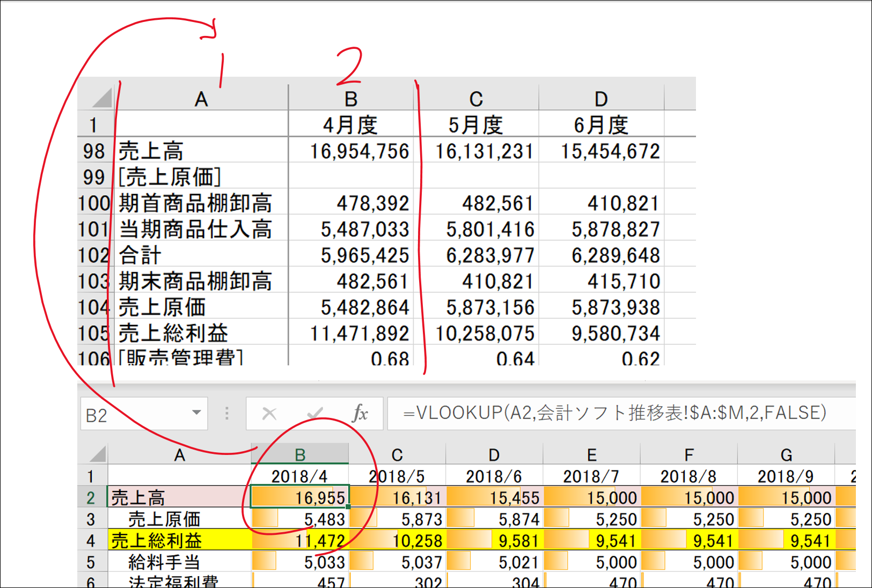Screen dimensions: 872x588
Task: Click row header 98 in upper sheet
Action: [x=94, y=151]
